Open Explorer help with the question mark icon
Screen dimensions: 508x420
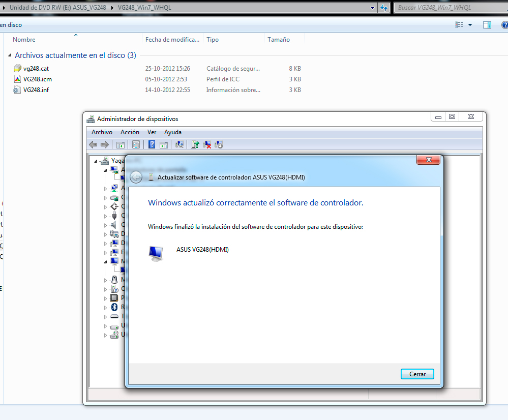tap(505, 25)
